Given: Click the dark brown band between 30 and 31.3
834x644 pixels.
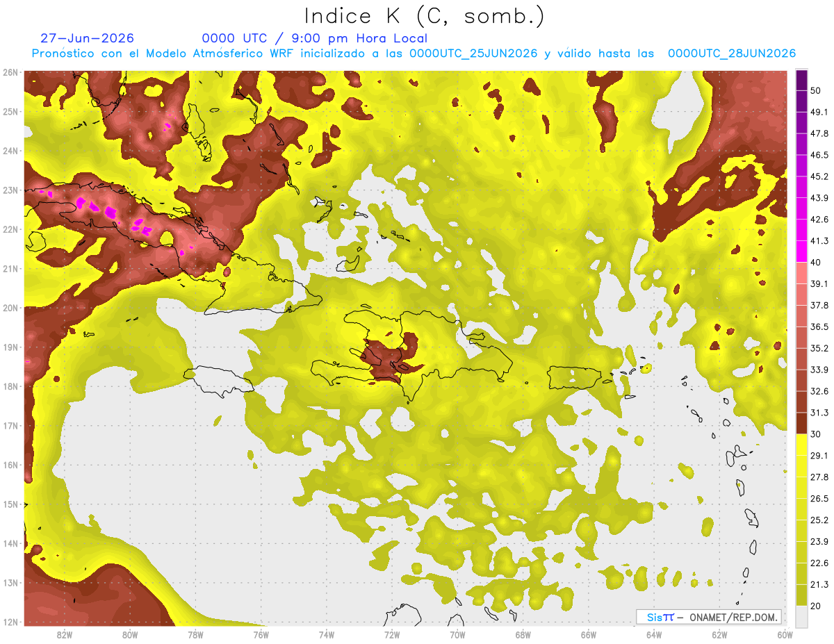Looking at the screenshot, I should (801, 423).
